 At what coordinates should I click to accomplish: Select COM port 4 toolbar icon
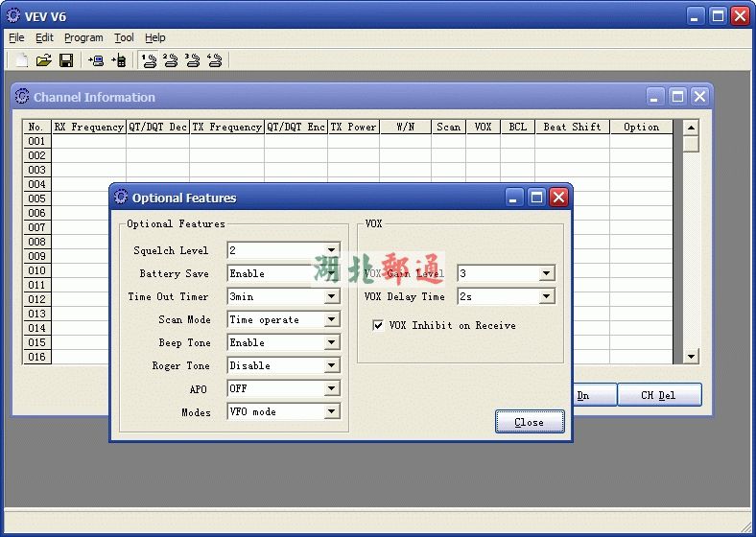pyautogui.click(x=215, y=60)
